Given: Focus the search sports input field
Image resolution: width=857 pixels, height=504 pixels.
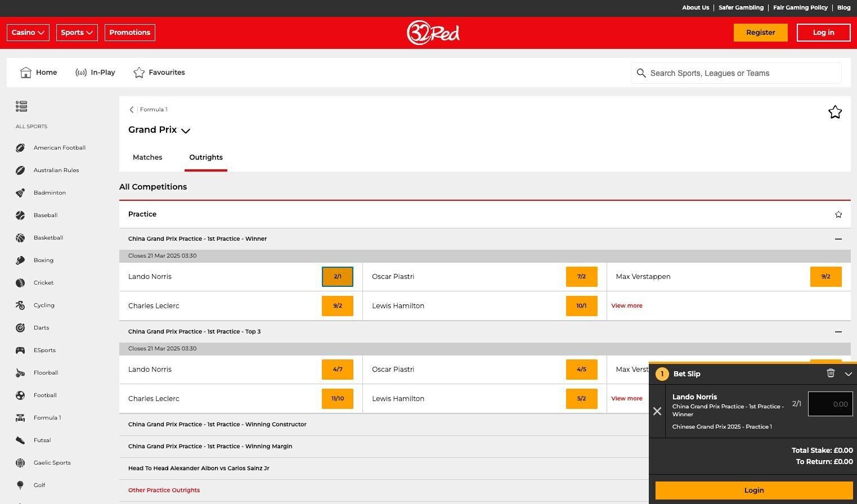Looking at the screenshot, I should pyautogui.click(x=736, y=73).
